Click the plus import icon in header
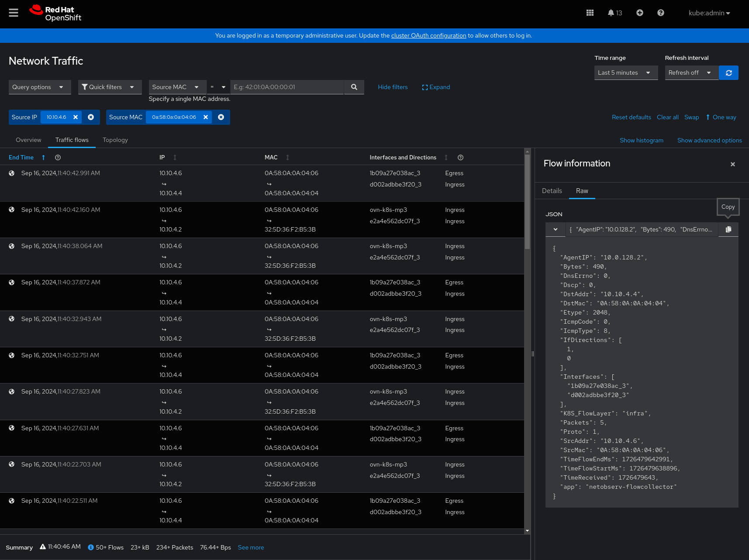 (x=639, y=13)
